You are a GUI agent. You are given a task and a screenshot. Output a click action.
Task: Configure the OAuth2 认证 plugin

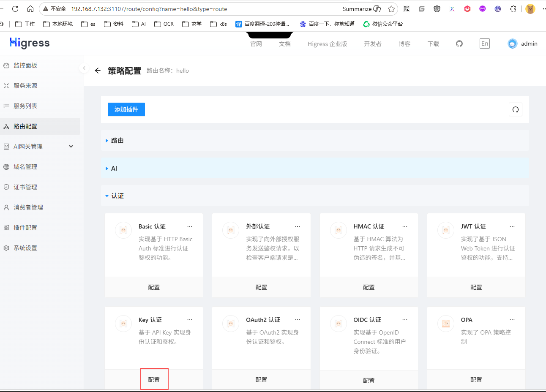pyautogui.click(x=261, y=380)
